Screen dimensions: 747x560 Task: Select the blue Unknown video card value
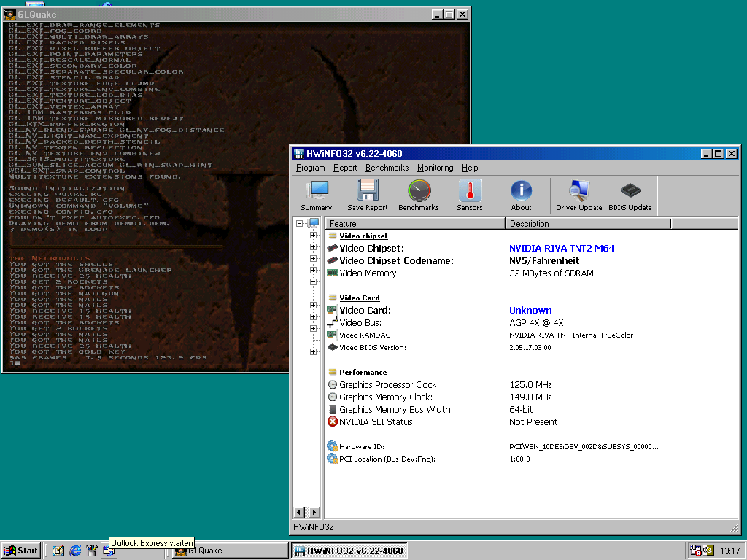[530, 310]
